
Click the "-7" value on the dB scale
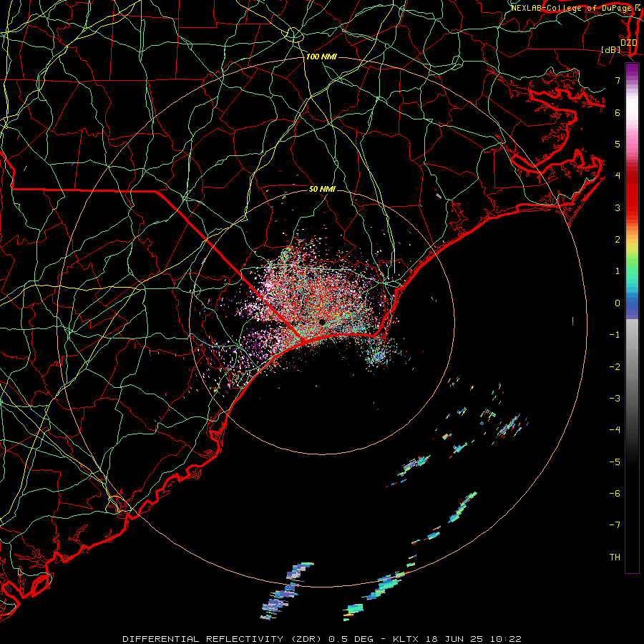615,525
